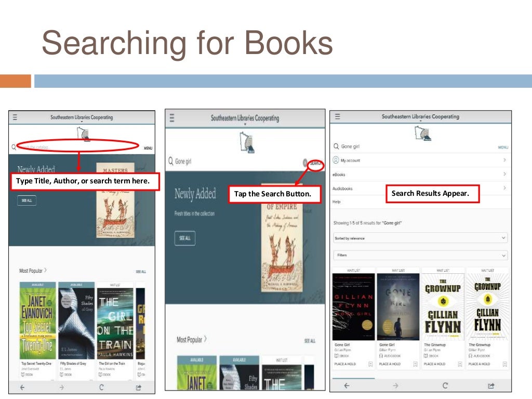Place a hold on the Gone Girl ebook
Image resolution: width=532 pixels, height=399 pixels.
pyautogui.click(x=345, y=364)
